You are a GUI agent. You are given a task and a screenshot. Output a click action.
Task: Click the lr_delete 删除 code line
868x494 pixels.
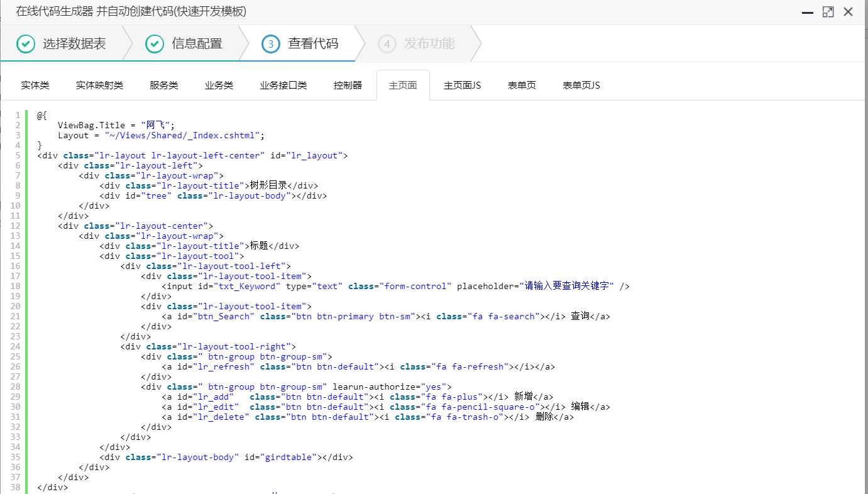368,417
